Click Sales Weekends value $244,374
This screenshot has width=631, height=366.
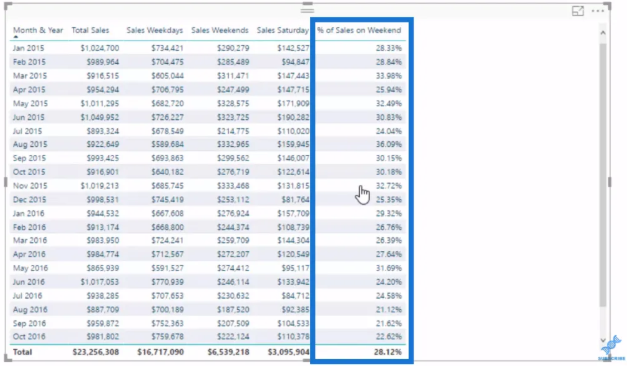tap(233, 227)
